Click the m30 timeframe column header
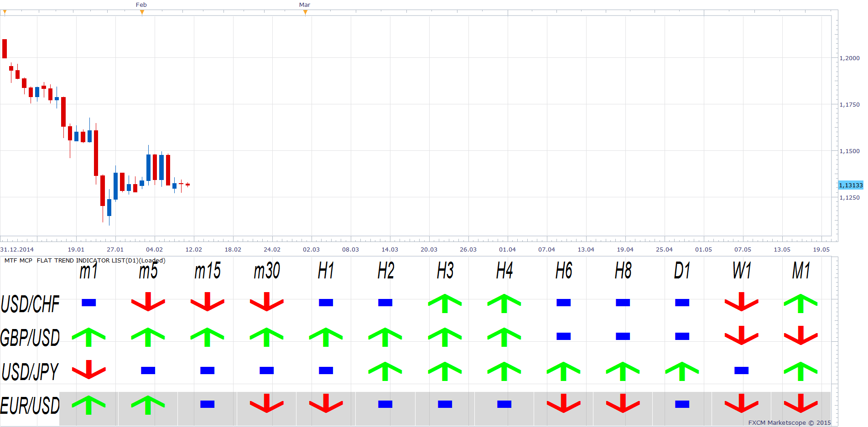Screen dimensions: 868x427 [x=267, y=271]
